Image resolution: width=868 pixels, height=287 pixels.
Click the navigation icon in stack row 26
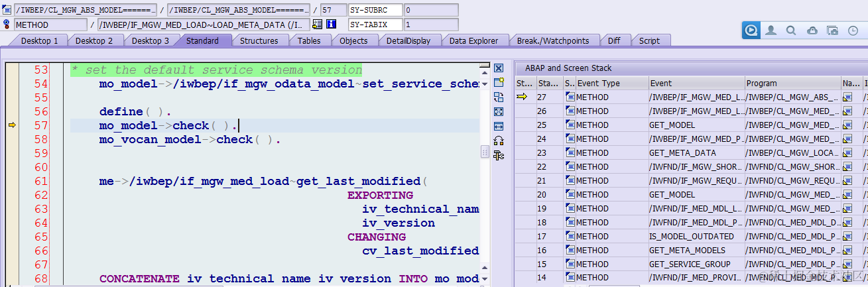click(847, 111)
